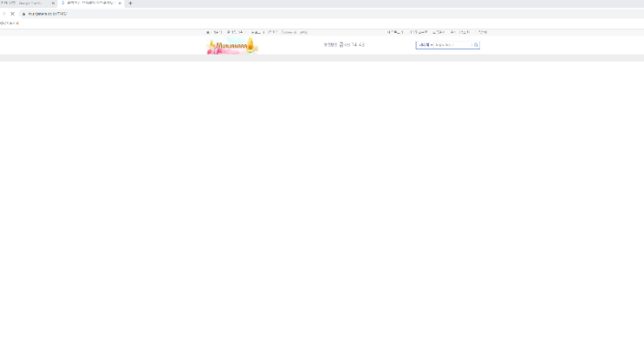Go to homepage via the Mukuanara logo
This screenshot has height=339, width=644.
232,46
